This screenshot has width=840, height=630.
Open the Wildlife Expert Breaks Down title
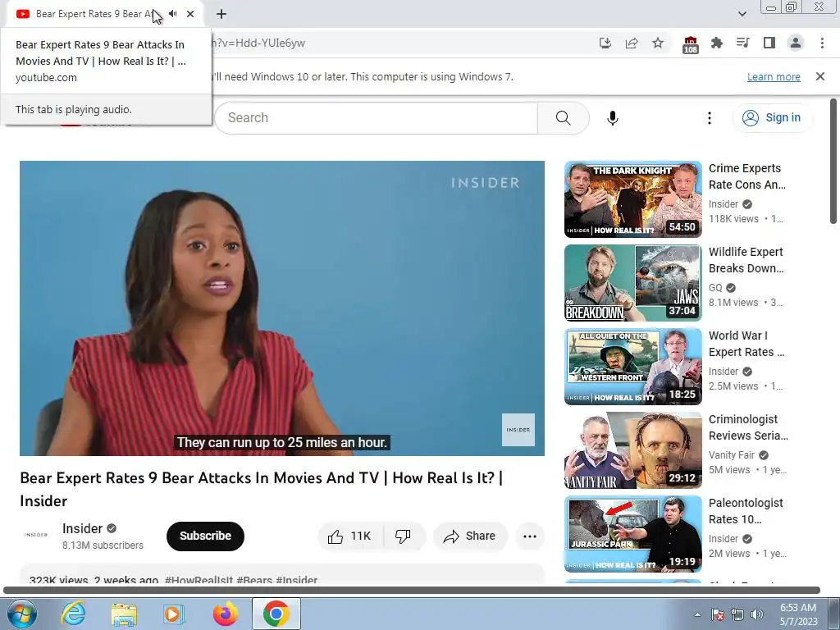(x=746, y=260)
